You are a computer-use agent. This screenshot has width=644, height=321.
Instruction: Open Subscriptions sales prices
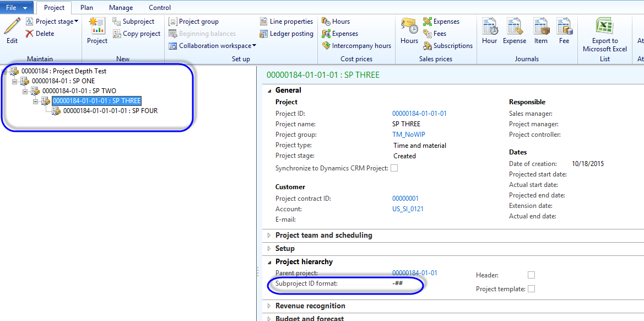[x=448, y=46]
